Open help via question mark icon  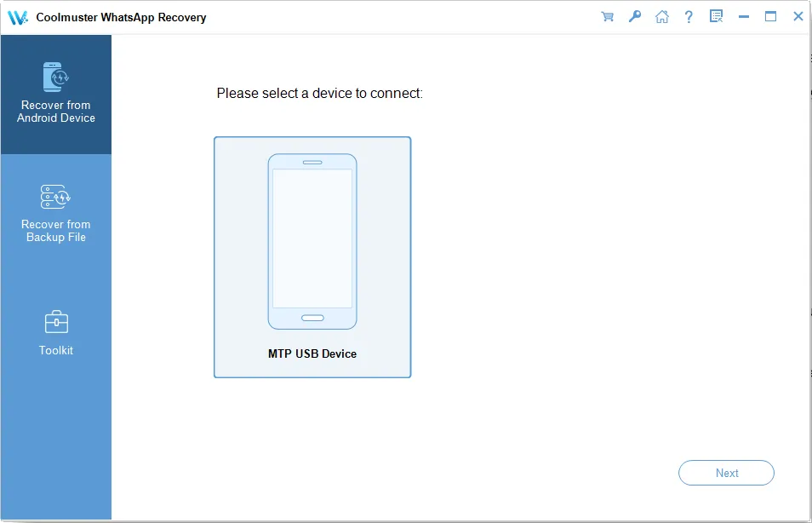[689, 17]
